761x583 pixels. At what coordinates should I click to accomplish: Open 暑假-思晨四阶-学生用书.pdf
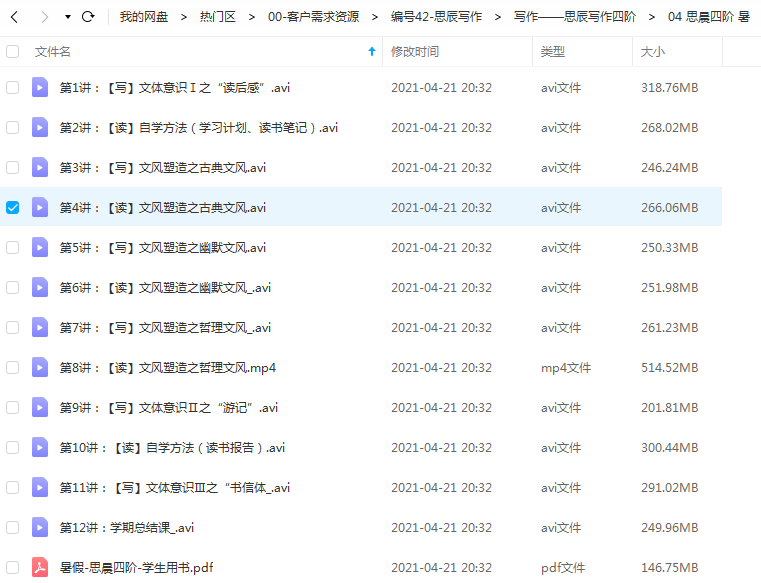click(136, 567)
